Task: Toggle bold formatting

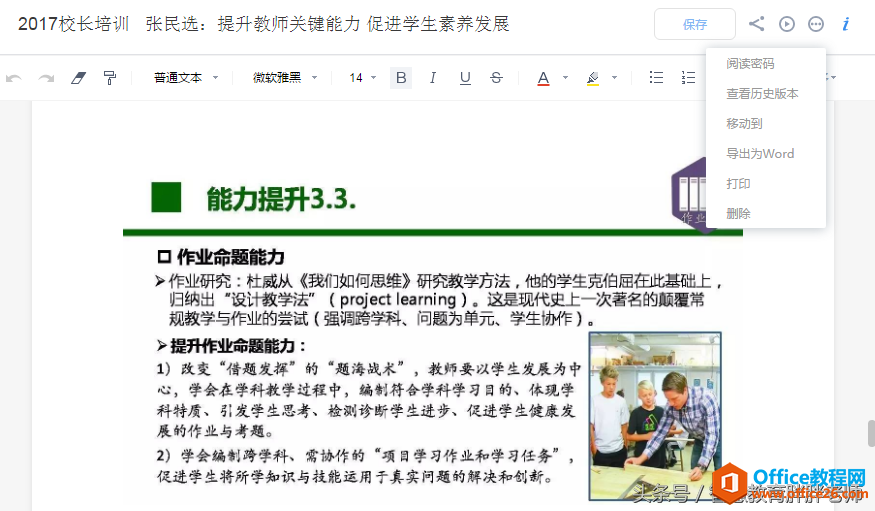Action: (401, 78)
